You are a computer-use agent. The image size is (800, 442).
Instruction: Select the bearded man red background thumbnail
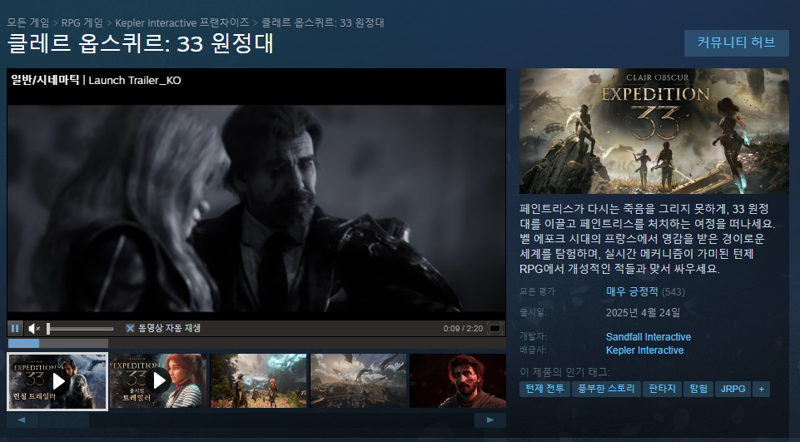[458, 381]
